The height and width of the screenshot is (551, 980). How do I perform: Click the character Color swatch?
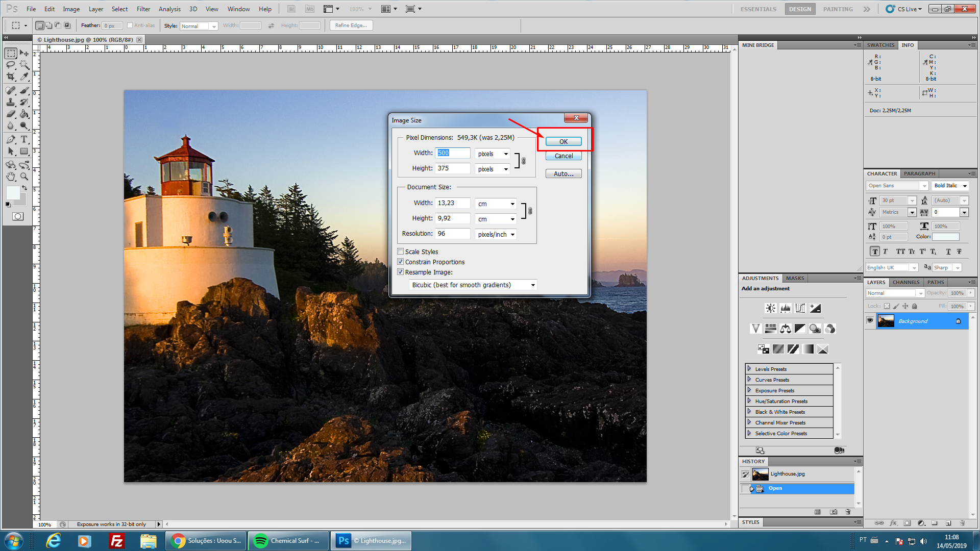[x=946, y=237]
